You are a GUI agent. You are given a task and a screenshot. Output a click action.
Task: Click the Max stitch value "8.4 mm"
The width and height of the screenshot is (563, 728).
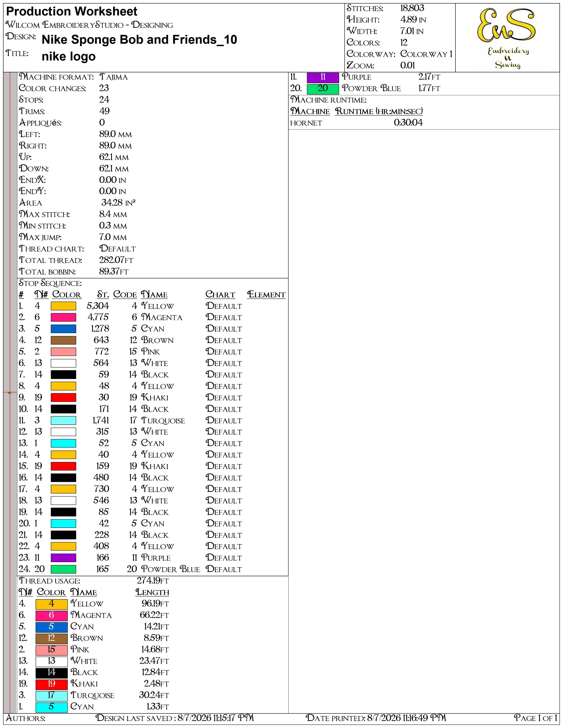[113, 214]
